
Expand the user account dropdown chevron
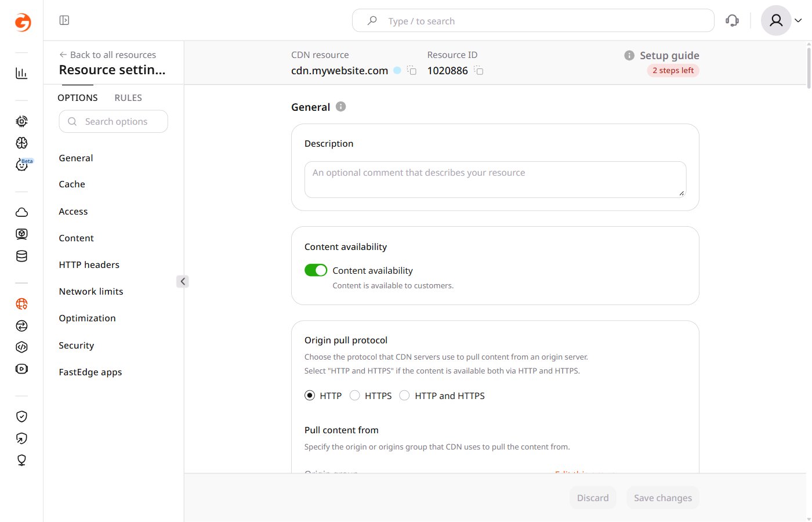pyautogui.click(x=798, y=20)
